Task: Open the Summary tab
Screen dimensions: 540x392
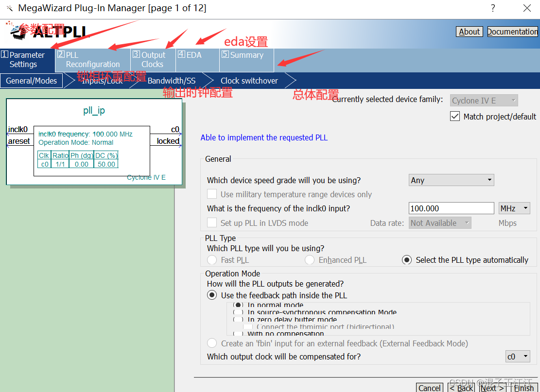Action: coord(246,60)
